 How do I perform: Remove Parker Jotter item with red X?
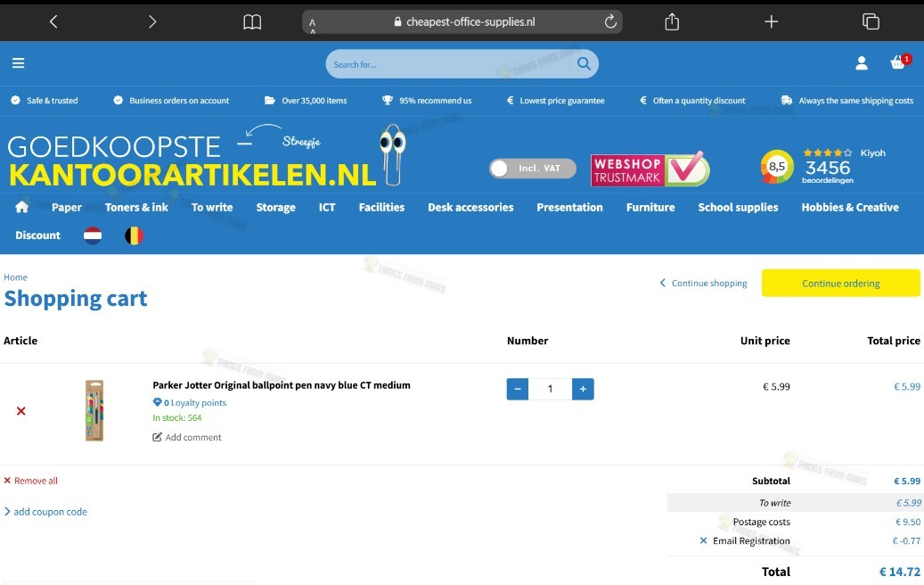[x=21, y=411]
